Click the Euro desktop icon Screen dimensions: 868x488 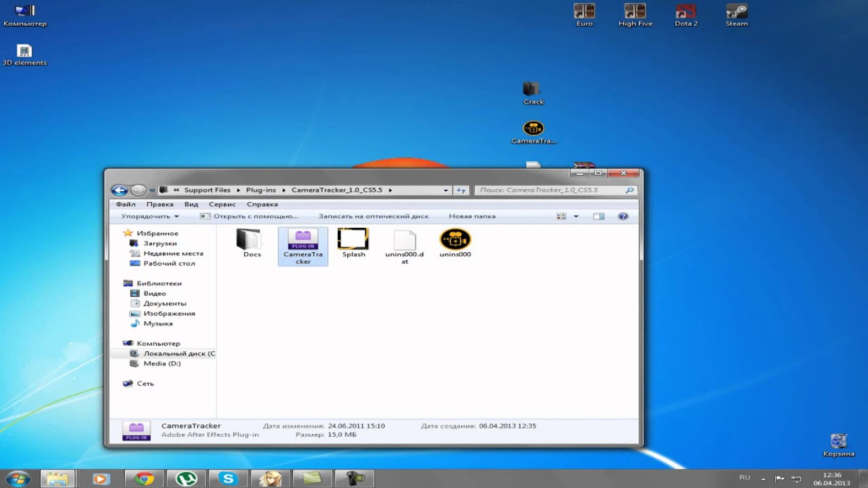(584, 15)
